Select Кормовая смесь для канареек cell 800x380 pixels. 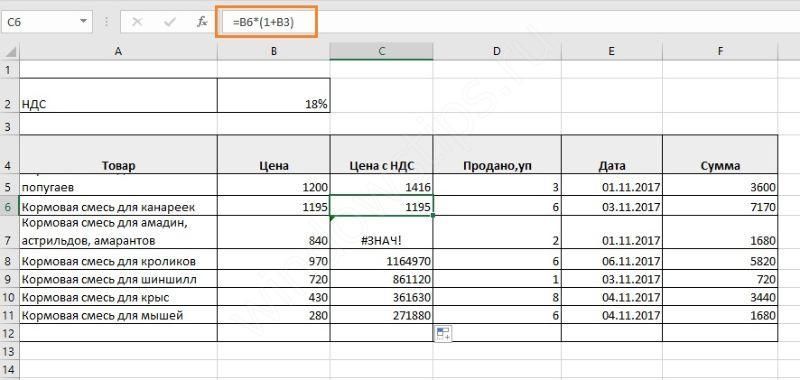[118, 207]
